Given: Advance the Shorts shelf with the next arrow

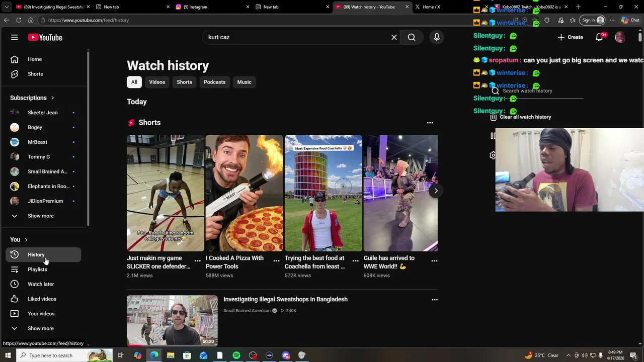Looking at the screenshot, I should coord(436,191).
